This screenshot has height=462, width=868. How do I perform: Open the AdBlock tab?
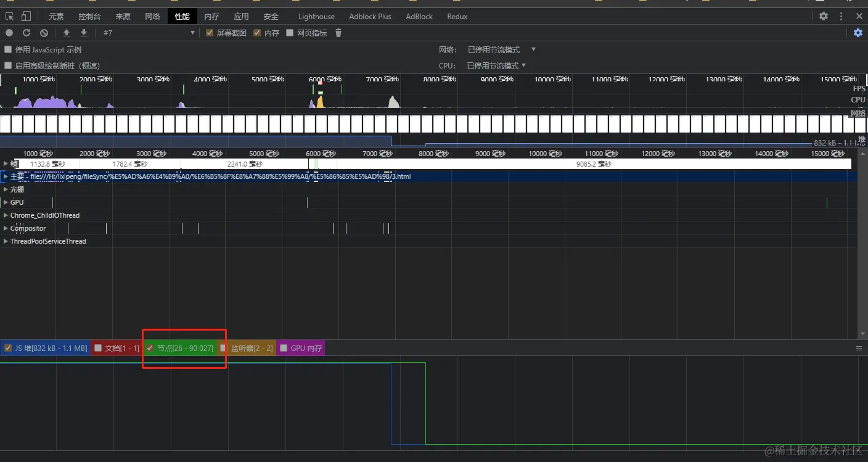point(419,17)
